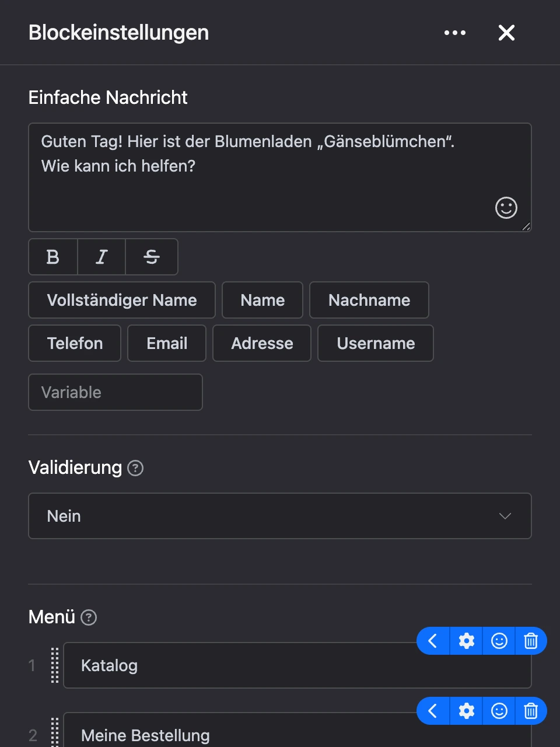Insert the Adresse variable
This screenshot has height=747, width=560.
pos(262,343)
